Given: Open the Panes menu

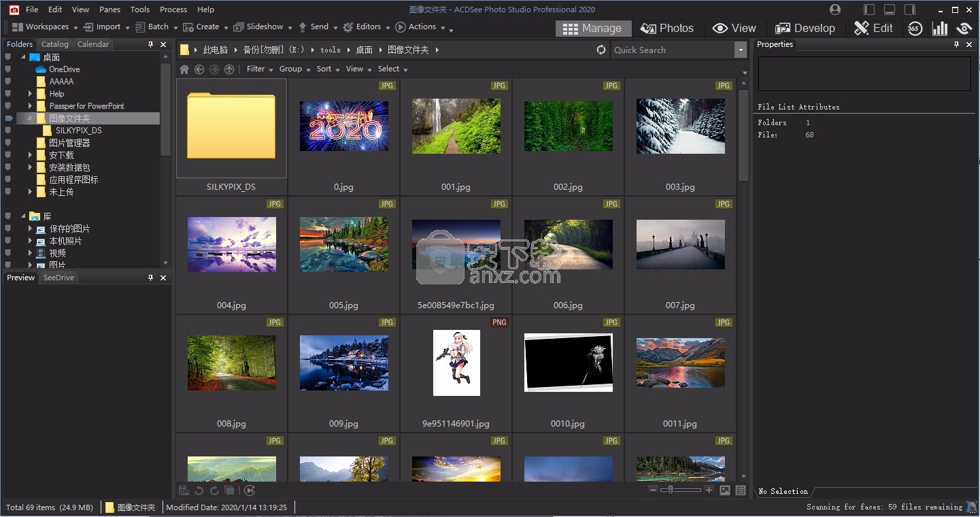Looking at the screenshot, I should coord(109,10).
